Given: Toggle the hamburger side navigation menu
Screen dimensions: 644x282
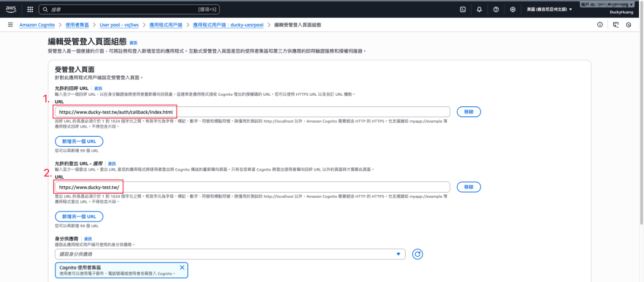Looking at the screenshot, I should 10,25.
